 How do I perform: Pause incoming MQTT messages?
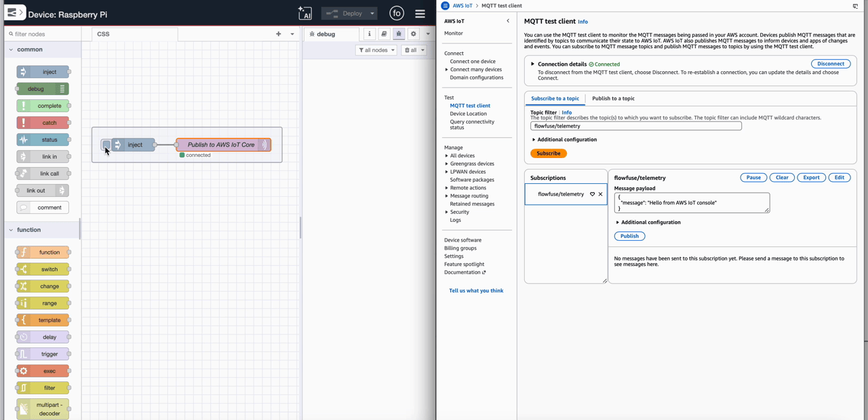point(753,177)
